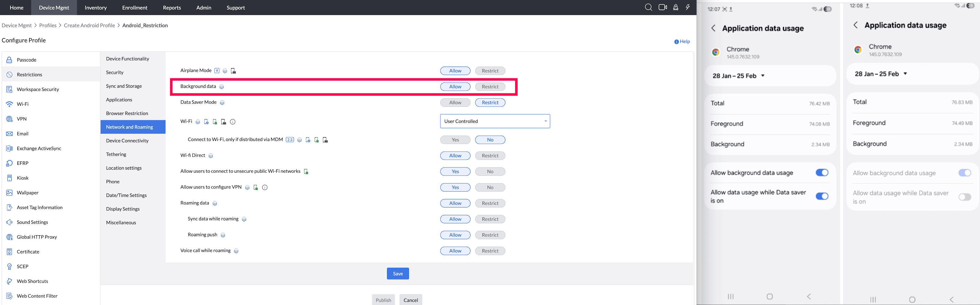Choose No for unsecure public Wi-Fi networks
Screen dimensions: 980x305
tap(490, 171)
